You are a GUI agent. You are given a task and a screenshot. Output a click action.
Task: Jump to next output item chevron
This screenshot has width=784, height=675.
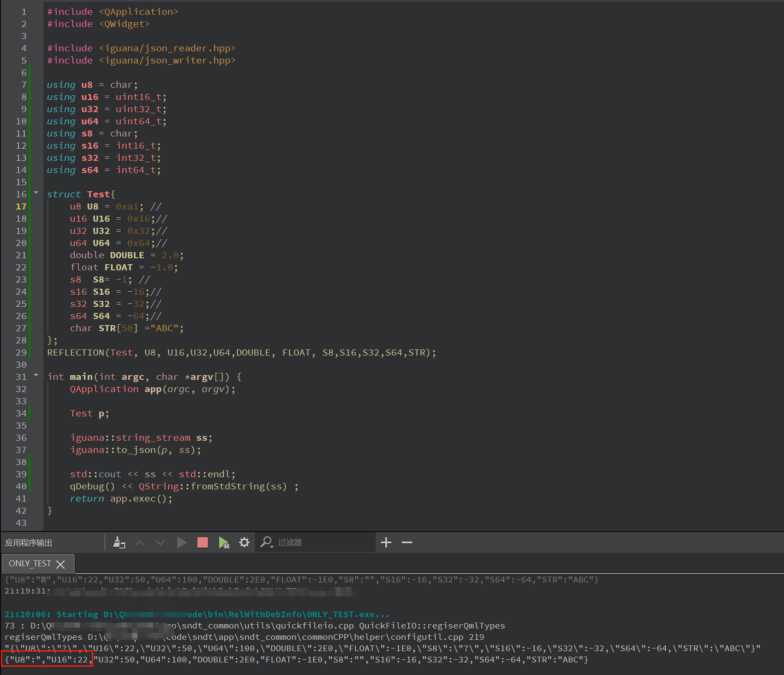point(160,542)
